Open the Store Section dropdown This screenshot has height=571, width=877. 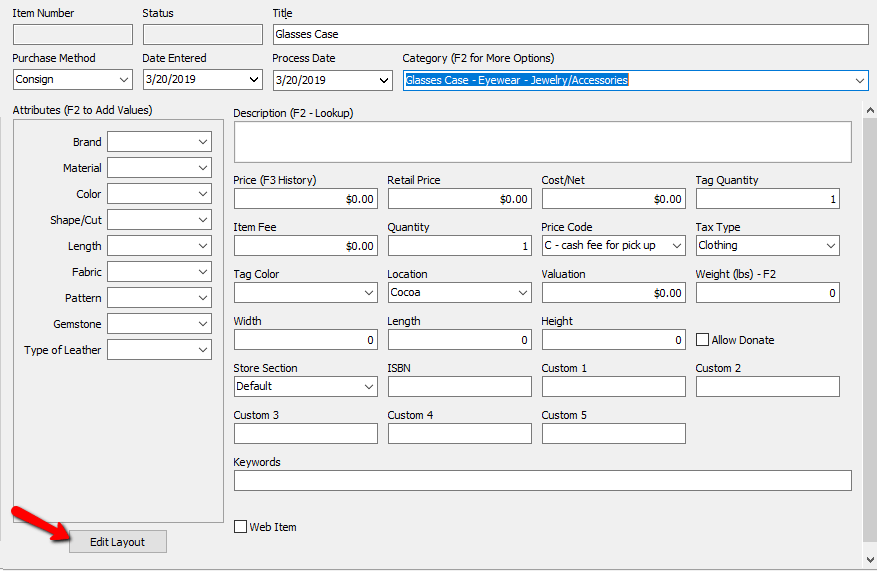pos(305,386)
